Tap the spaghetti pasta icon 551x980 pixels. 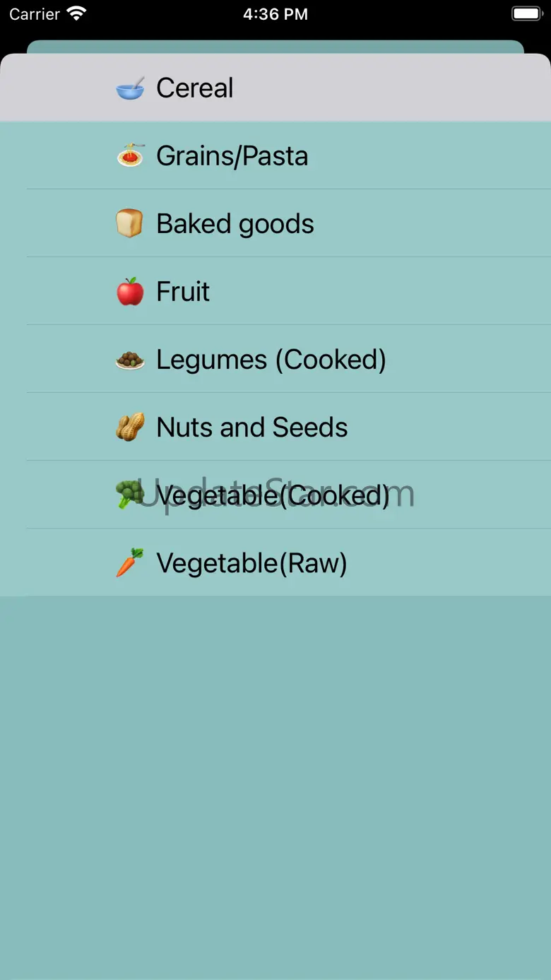click(130, 155)
